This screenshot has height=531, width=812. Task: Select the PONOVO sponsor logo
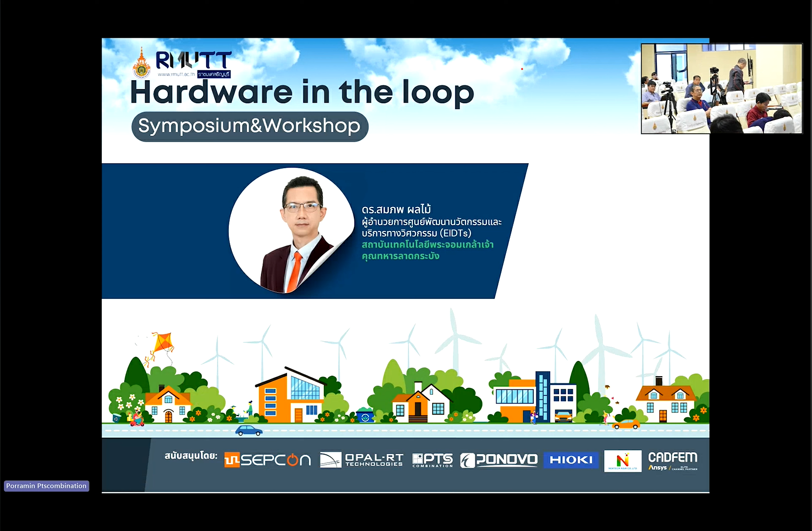(x=499, y=460)
